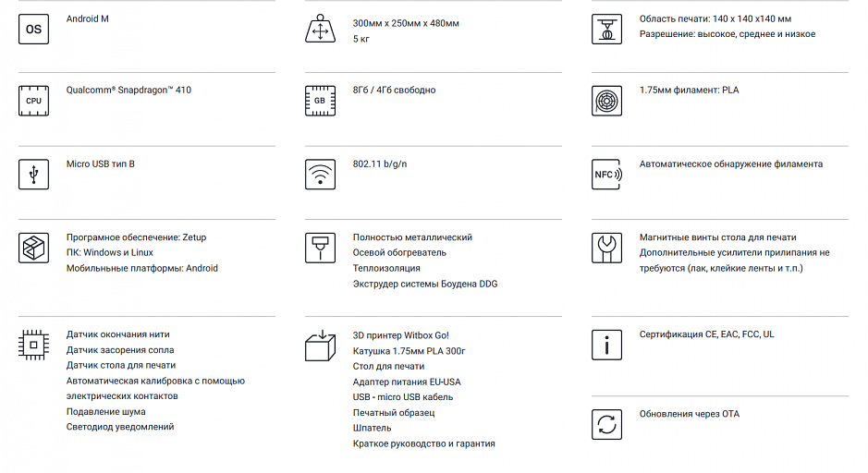The width and height of the screenshot is (868, 473).
Task: Click the box contents package icon
Action: coord(320,346)
